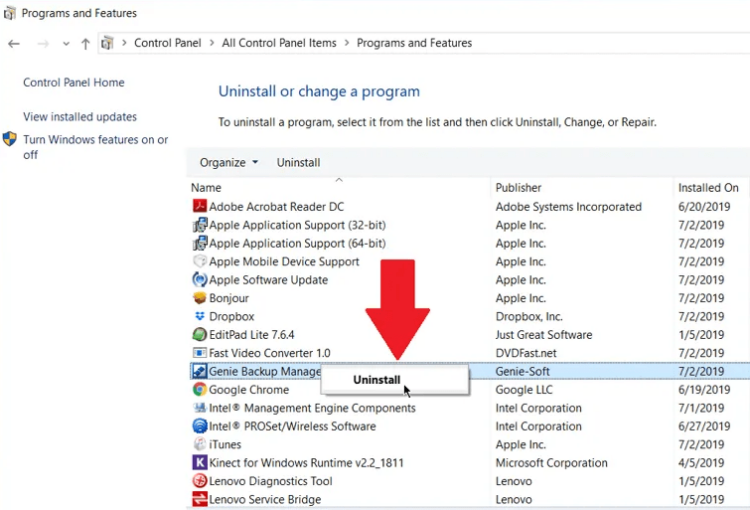Select the Adobe Acrobat Reader DC row
The width and height of the screenshot is (750, 510).
(x=469, y=206)
